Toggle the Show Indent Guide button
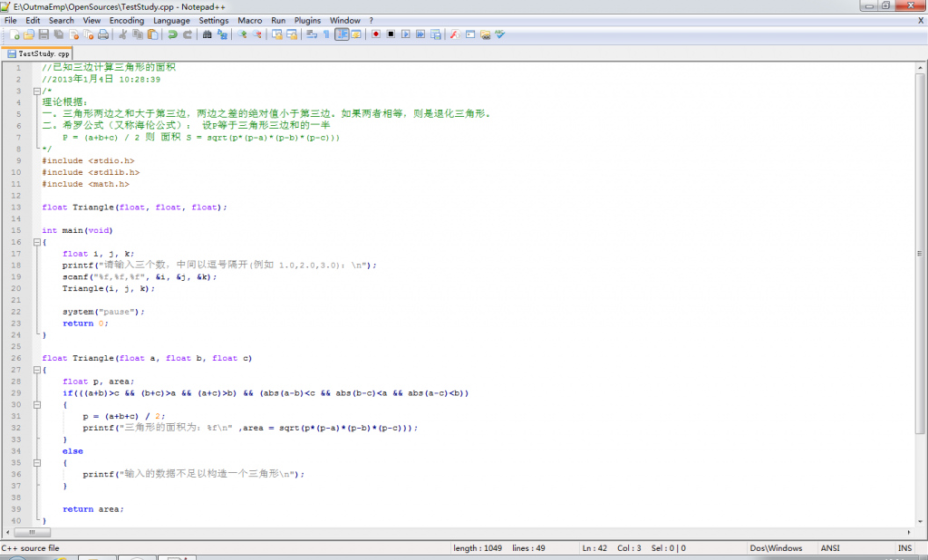 pos(342,34)
